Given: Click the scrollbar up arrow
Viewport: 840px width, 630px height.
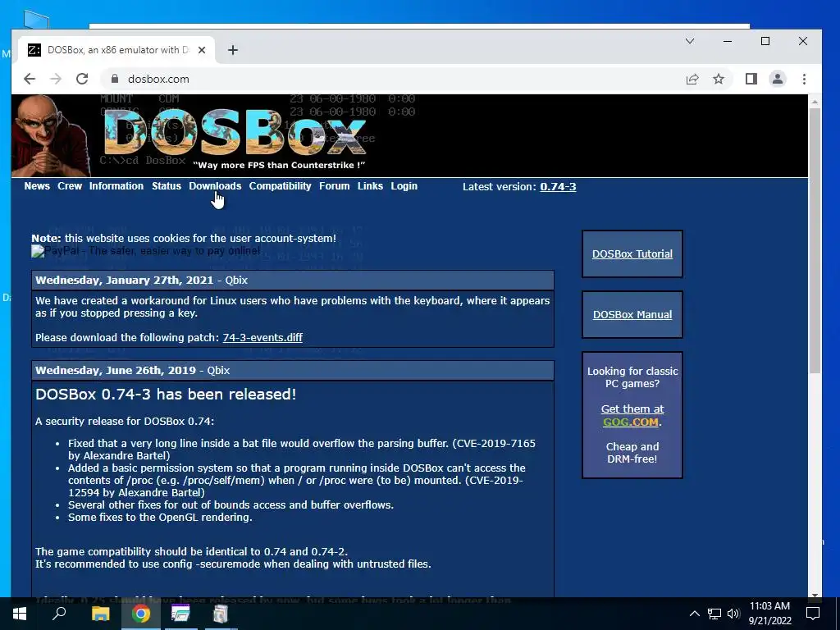Looking at the screenshot, I should 815,102.
